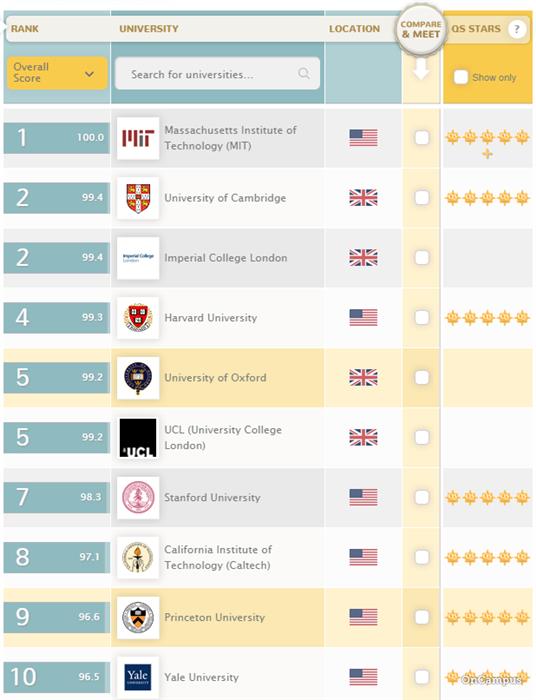
Task: Click the search magnifier icon
Action: [x=304, y=73]
